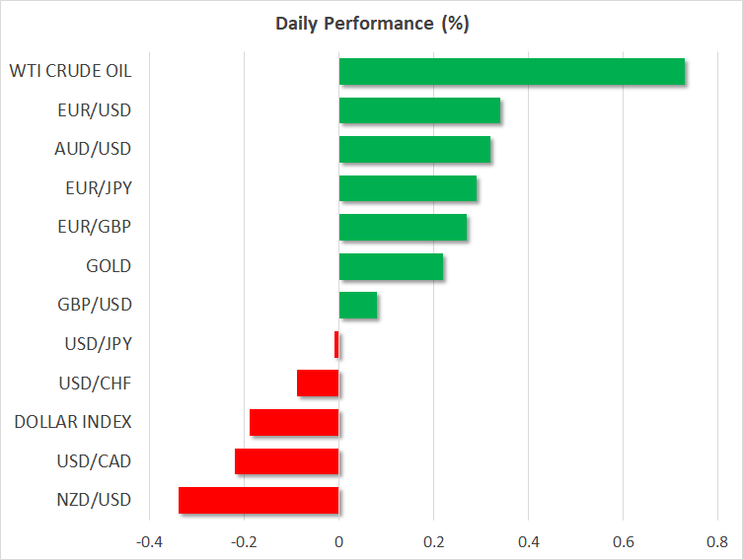The image size is (743, 560).
Task: Click the GBP/USD small green bar
Action: pyautogui.click(x=357, y=306)
